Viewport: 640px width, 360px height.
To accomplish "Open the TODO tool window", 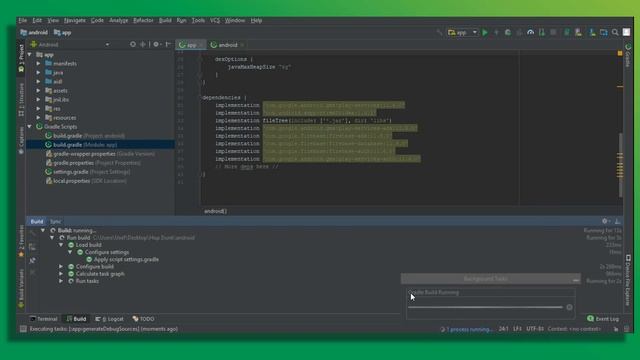I will [x=143, y=319].
